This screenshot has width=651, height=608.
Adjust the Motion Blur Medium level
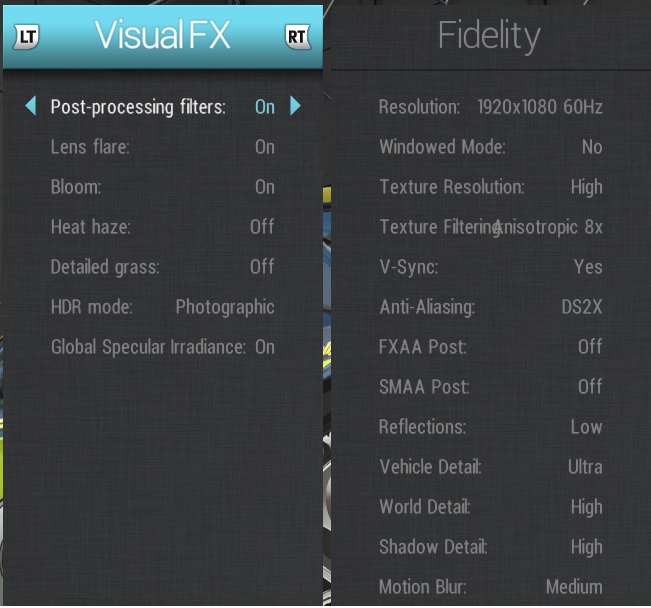[x=573, y=587]
